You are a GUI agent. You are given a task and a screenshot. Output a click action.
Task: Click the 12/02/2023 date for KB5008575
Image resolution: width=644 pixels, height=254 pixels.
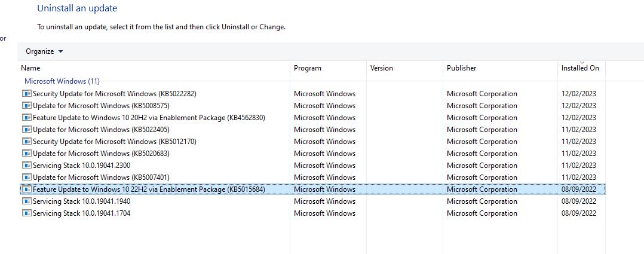point(579,106)
